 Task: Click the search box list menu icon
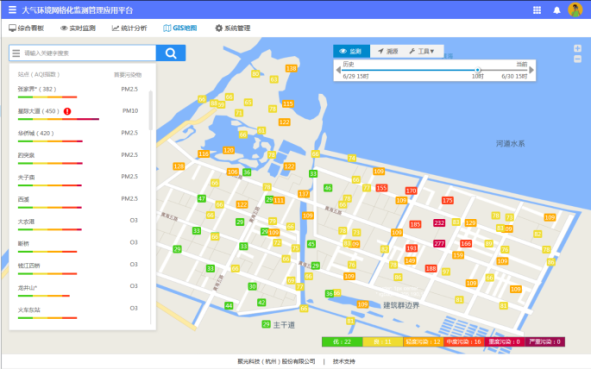pos(16,53)
